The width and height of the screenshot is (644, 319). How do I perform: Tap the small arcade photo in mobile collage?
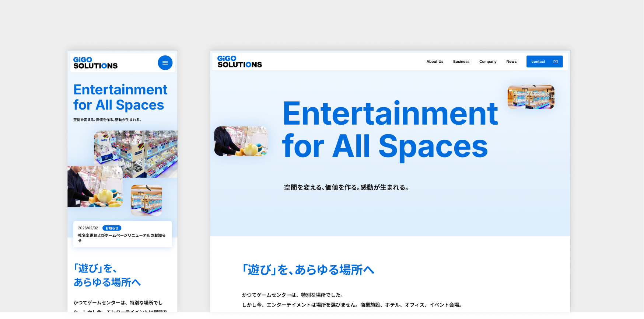[147, 200]
